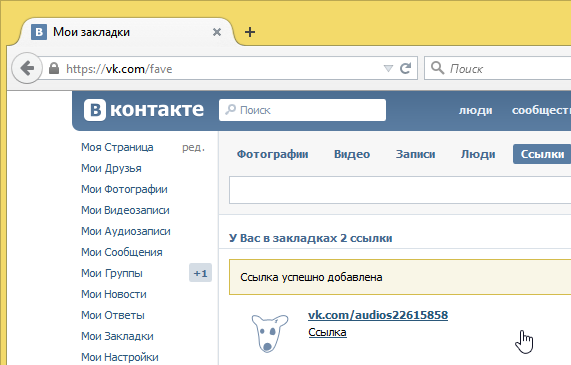Switch to the Видео tab
This screenshot has height=365, width=571.
[x=352, y=154]
